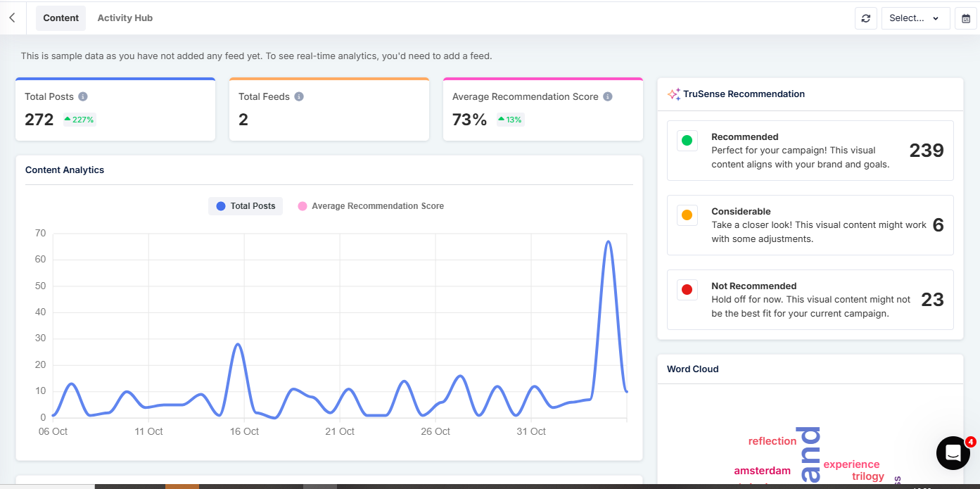This screenshot has height=489, width=980.
Task: Click the 227% growth badge
Action: (79, 120)
